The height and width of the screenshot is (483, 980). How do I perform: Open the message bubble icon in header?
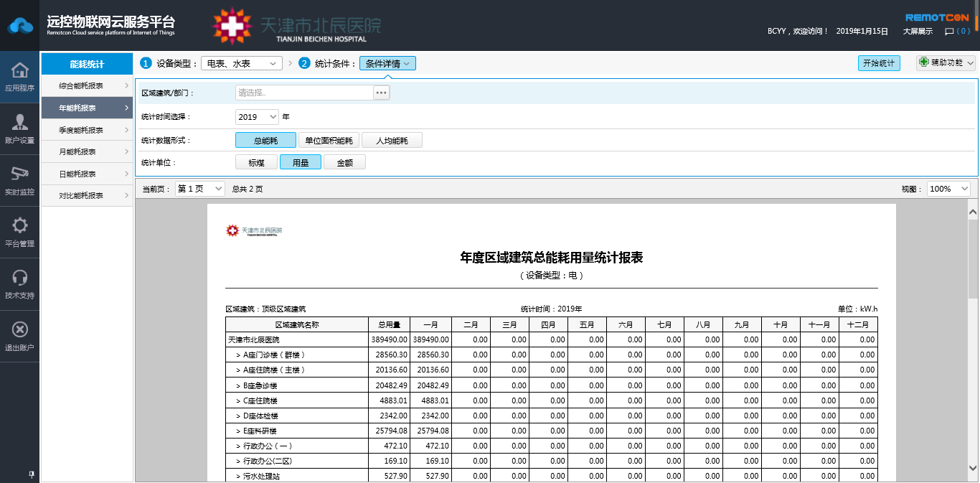coord(949,32)
